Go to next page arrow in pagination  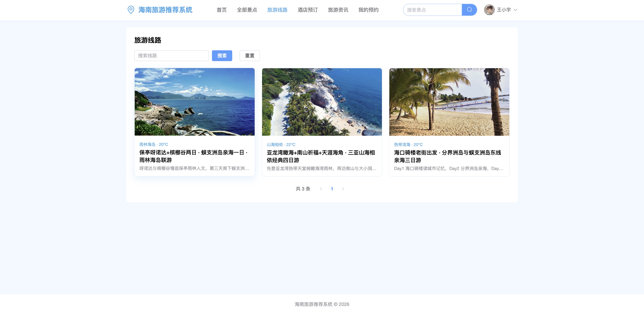click(343, 189)
